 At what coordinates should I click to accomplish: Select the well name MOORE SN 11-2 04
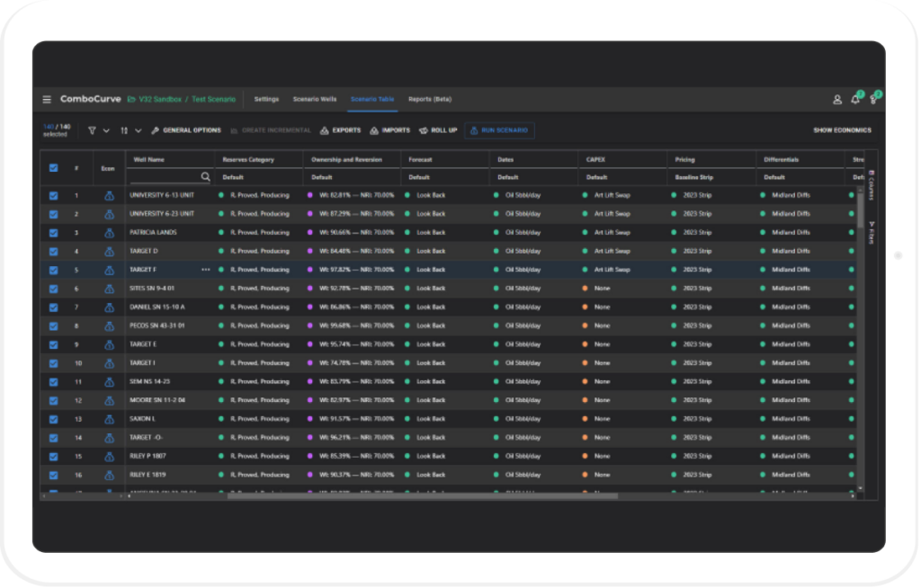click(x=157, y=401)
